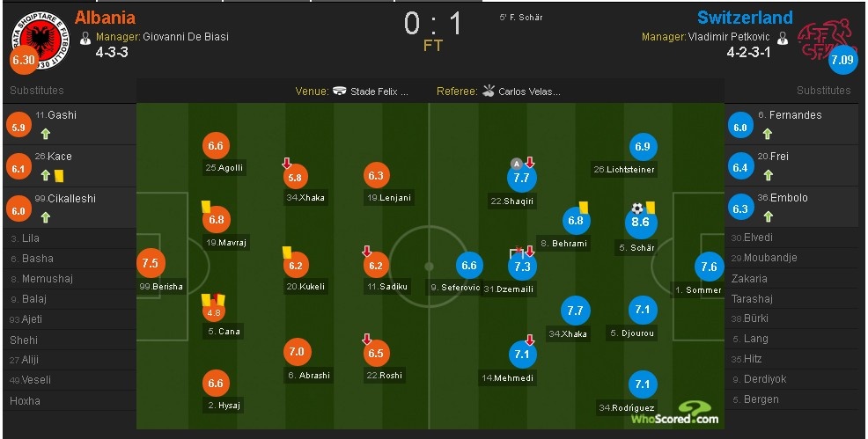Viewport: 868px width, 439px height.
Task: Click the referee whistle icon
Action: pyautogui.click(x=488, y=91)
